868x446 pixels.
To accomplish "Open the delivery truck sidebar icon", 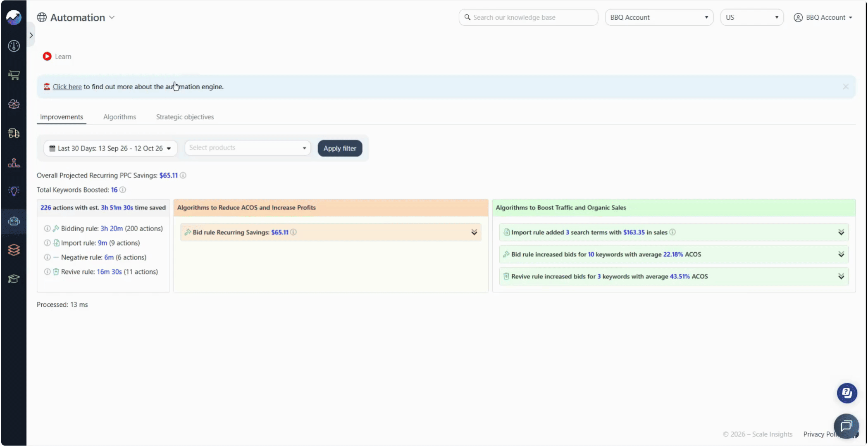I will point(14,133).
